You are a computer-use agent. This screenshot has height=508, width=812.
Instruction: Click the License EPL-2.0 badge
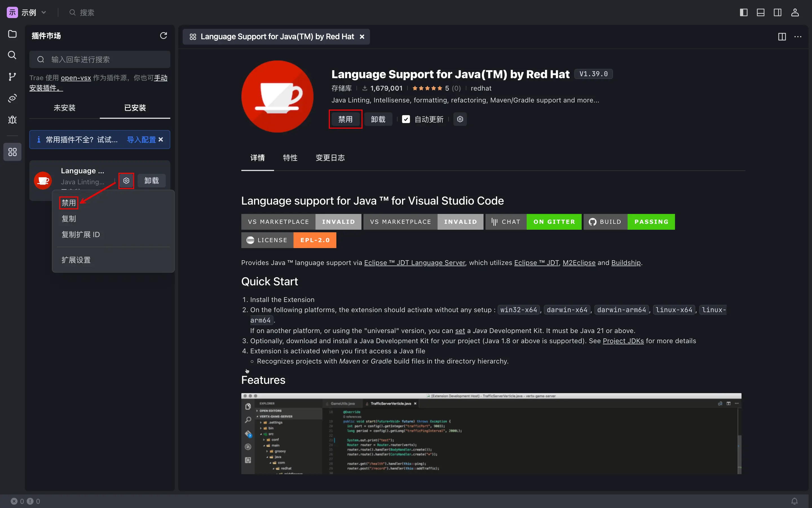[288, 240]
